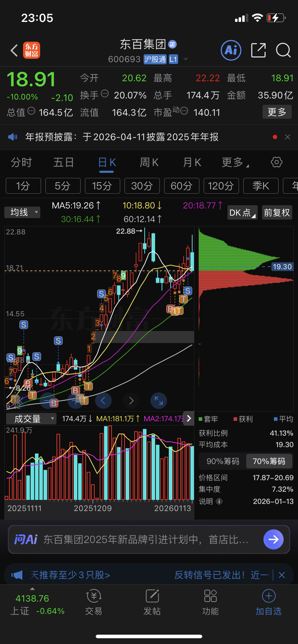Select the 日K tab
The height and width of the screenshot is (644, 298).
click(x=107, y=162)
